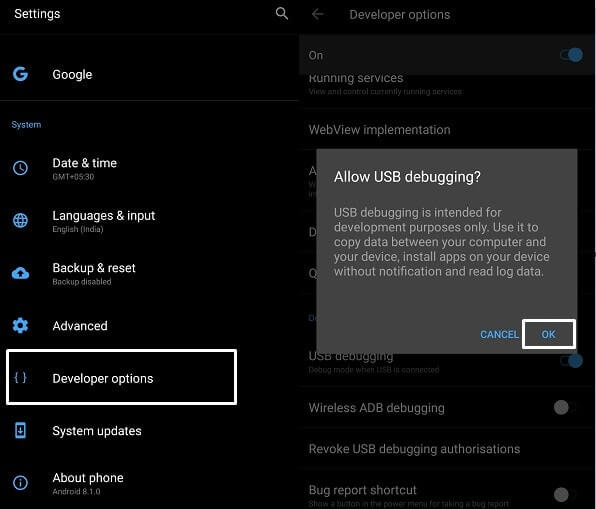
Task: Cancel the Allow USB debugging dialog
Action: (499, 335)
